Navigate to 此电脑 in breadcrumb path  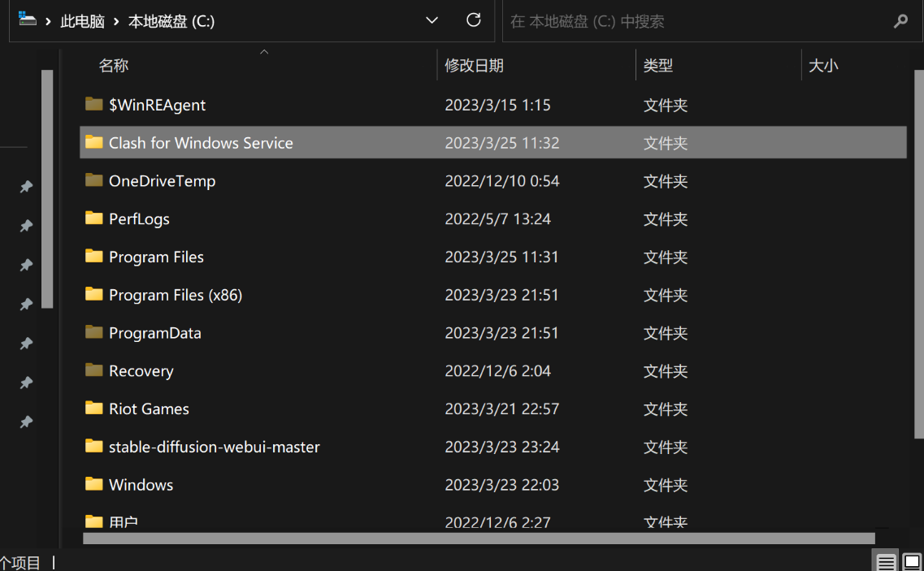[x=82, y=22]
